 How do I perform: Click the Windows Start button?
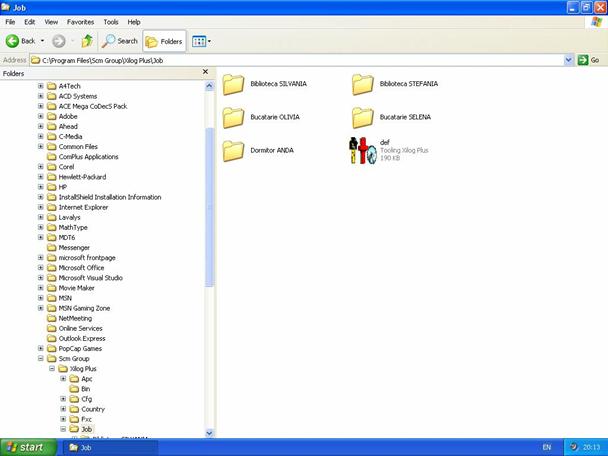24,447
